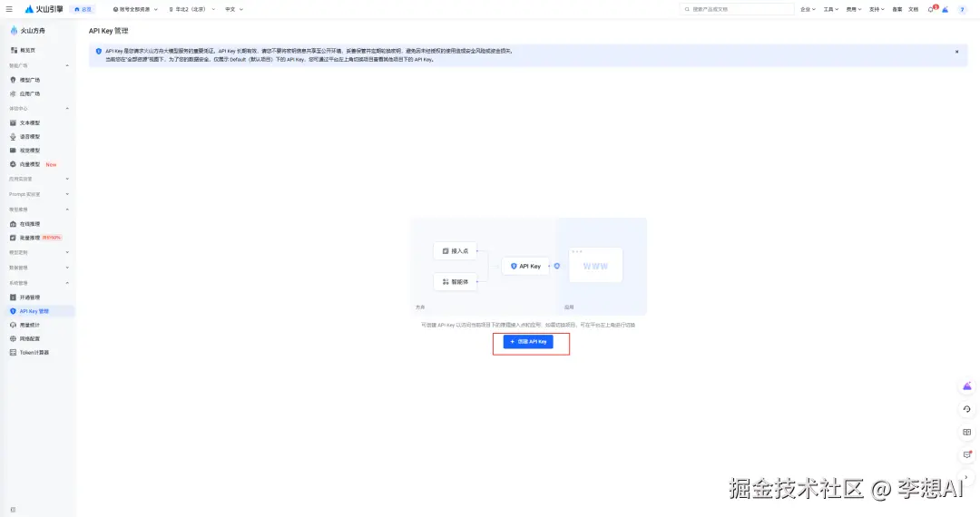The image size is (980, 517).
Task: Collapse the 体验中心 section
Action: tap(67, 109)
